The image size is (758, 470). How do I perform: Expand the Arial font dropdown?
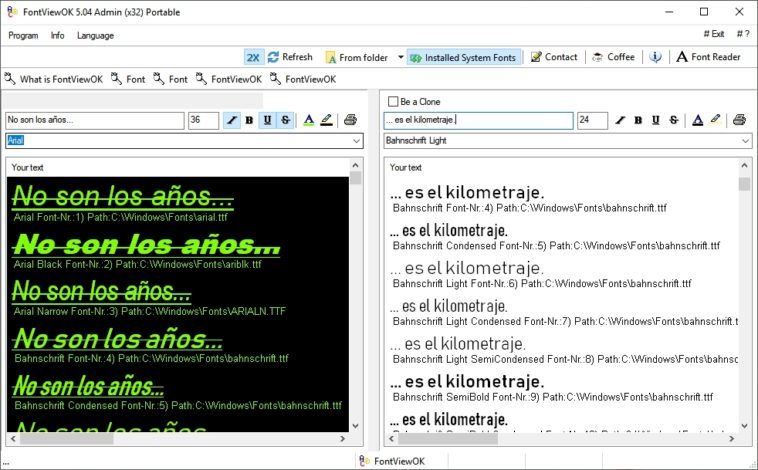click(x=356, y=141)
